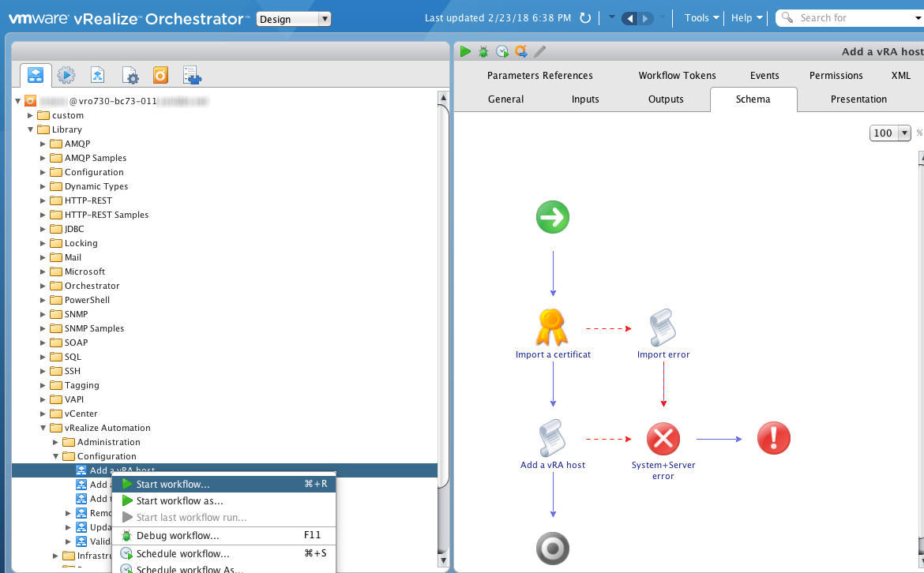This screenshot has width=924, height=573.
Task: Select the Microsoft folder in tree
Action: pos(85,272)
